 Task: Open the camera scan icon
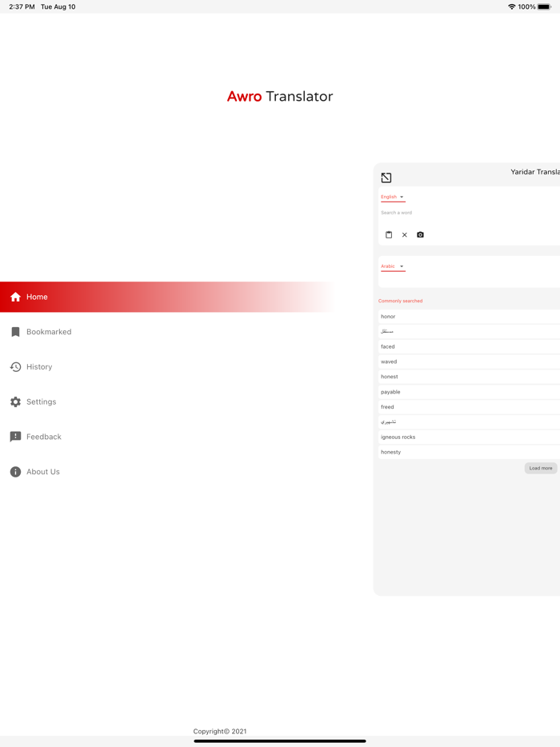coord(420,235)
